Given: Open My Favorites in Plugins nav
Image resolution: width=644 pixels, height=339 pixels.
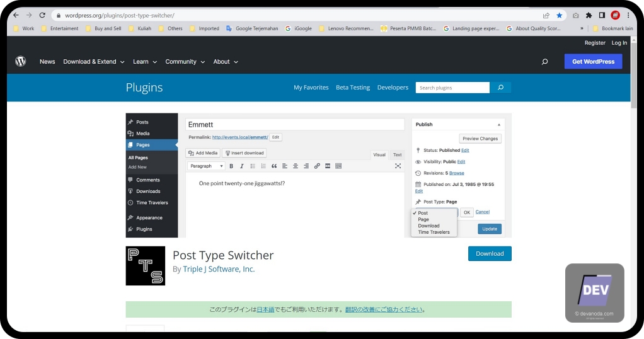Looking at the screenshot, I should pyautogui.click(x=311, y=88).
